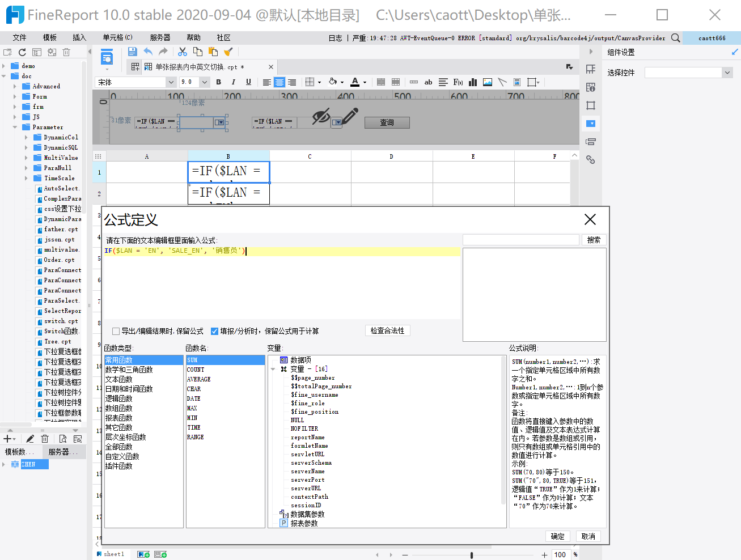Viewport: 741px width, 560px height.
Task: Click the format painter brush icon
Action: click(228, 52)
